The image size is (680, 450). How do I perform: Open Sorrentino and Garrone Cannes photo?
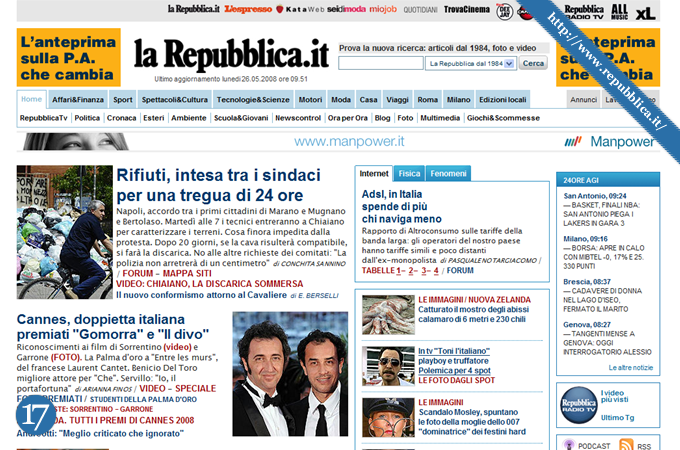[x=290, y=374]
